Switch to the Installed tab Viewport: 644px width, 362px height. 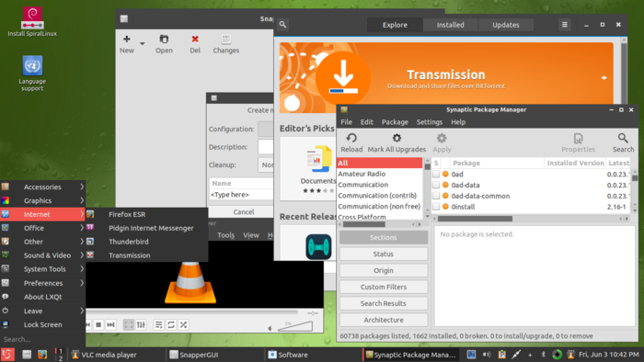click(450, 25)
